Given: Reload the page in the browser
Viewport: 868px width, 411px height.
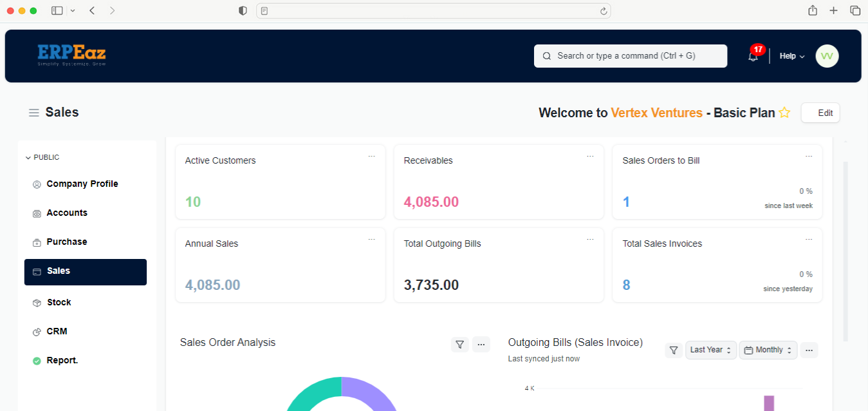Looking at the screenshot, I should pos(603,11).
